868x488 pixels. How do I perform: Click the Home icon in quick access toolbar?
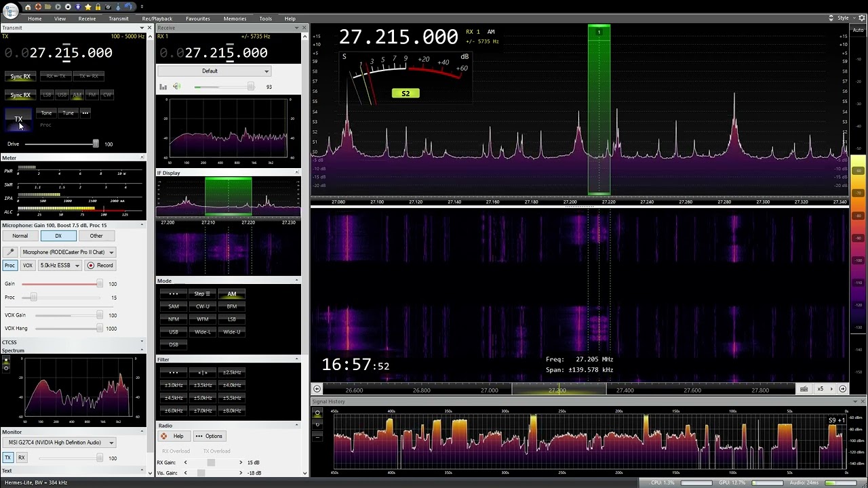28,7
